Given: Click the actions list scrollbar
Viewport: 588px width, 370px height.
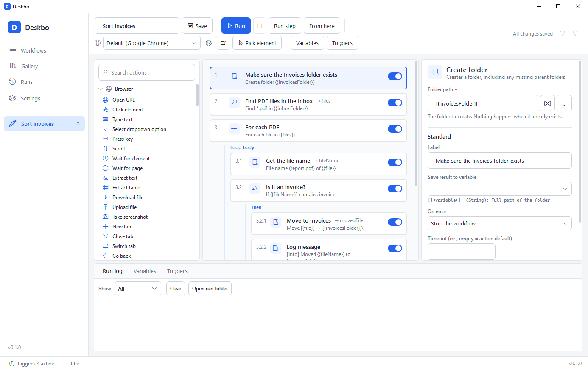Looking at the screenshot, I should pos(197,95).
